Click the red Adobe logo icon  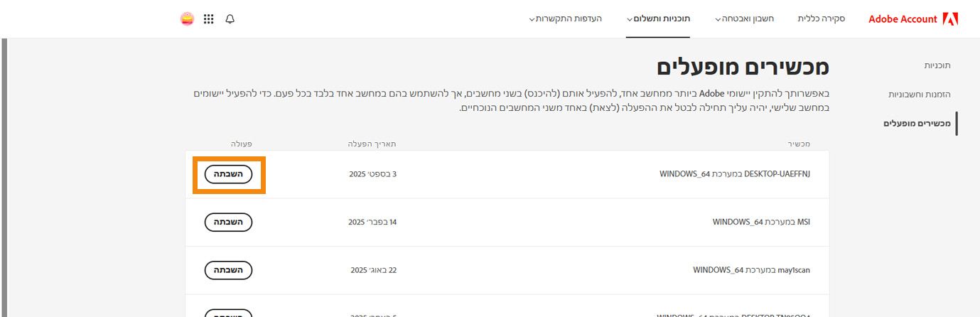pyautogui.click(x=950, y=19)
